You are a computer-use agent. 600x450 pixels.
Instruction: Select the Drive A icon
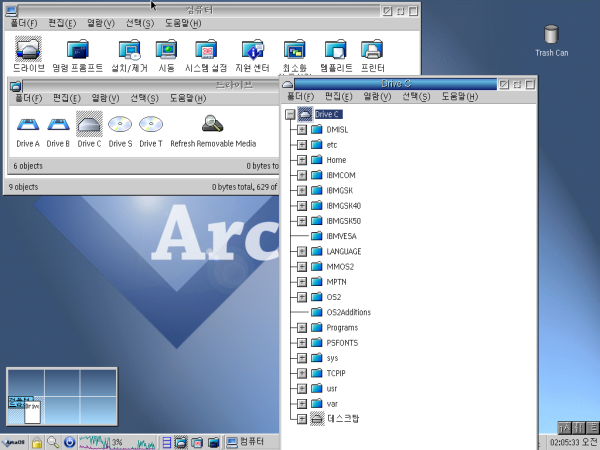pos(27,125)
